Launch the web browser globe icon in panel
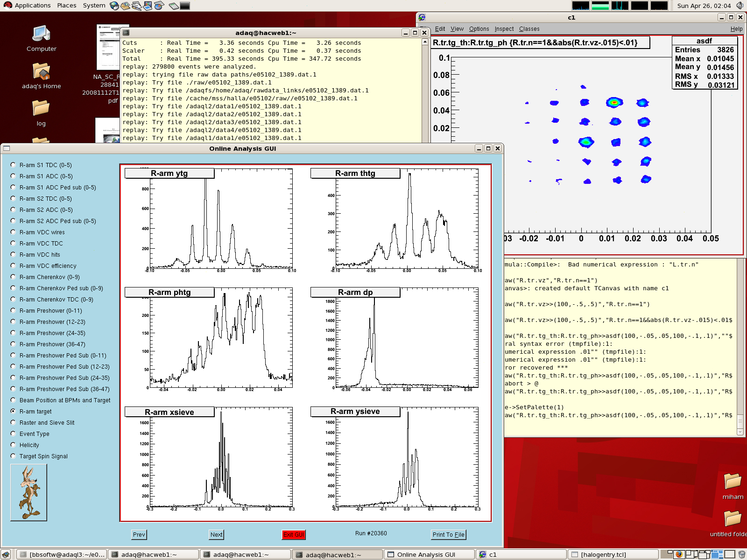 [x=114, y=6]
